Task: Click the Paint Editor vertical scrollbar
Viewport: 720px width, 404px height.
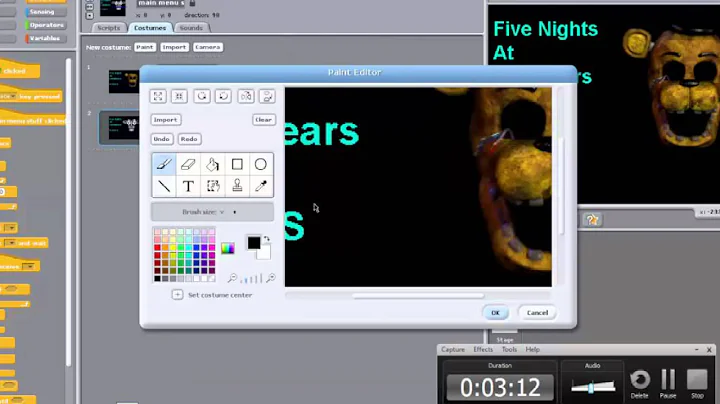Action: tap(561, 186)
